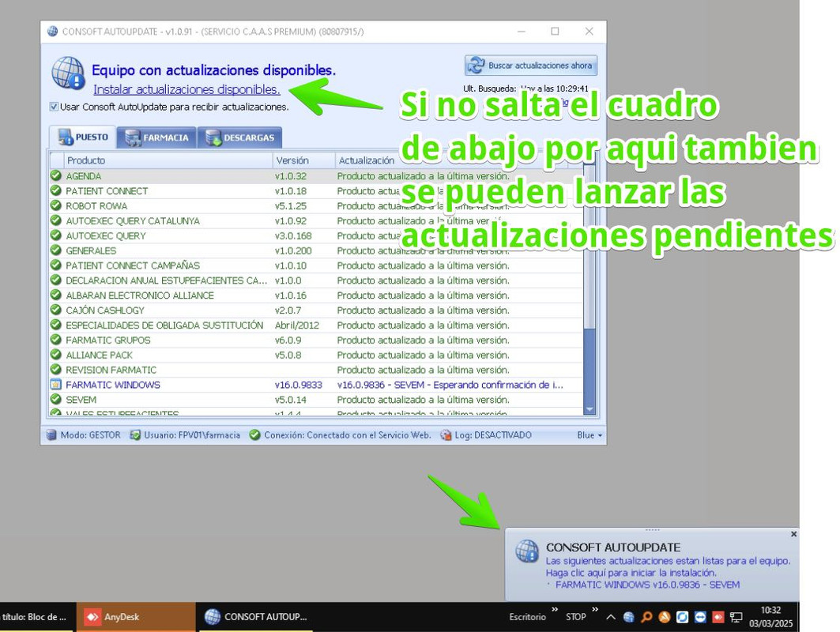
Task: Sort by the Versión column header
Action: point(303,160)
